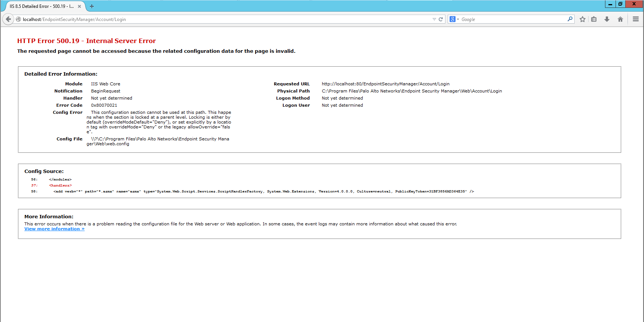This screenshot has width=644, height=322.
Task: Click the Logon User value
Action: pyautogui.click(x=342, y=105)
